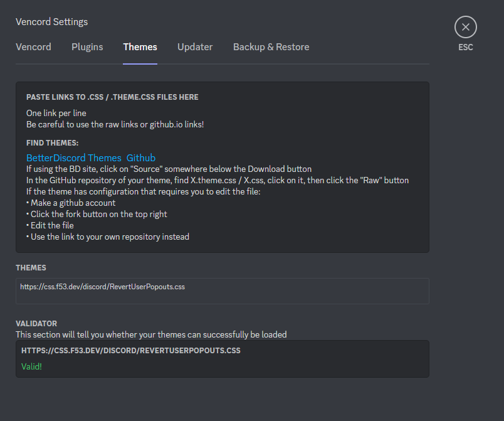Close settings with the X icon
Screen dimensions: 504x421
click(465, 27)
